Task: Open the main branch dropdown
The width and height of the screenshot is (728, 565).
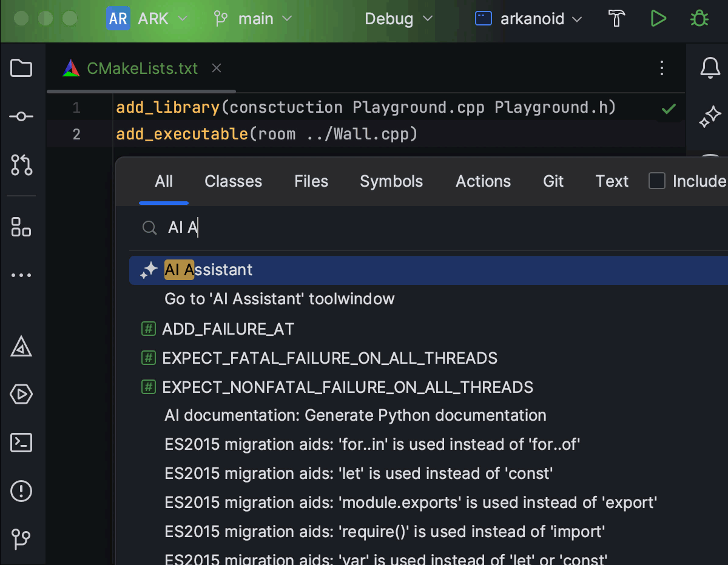Action: [x=254, y=19]
